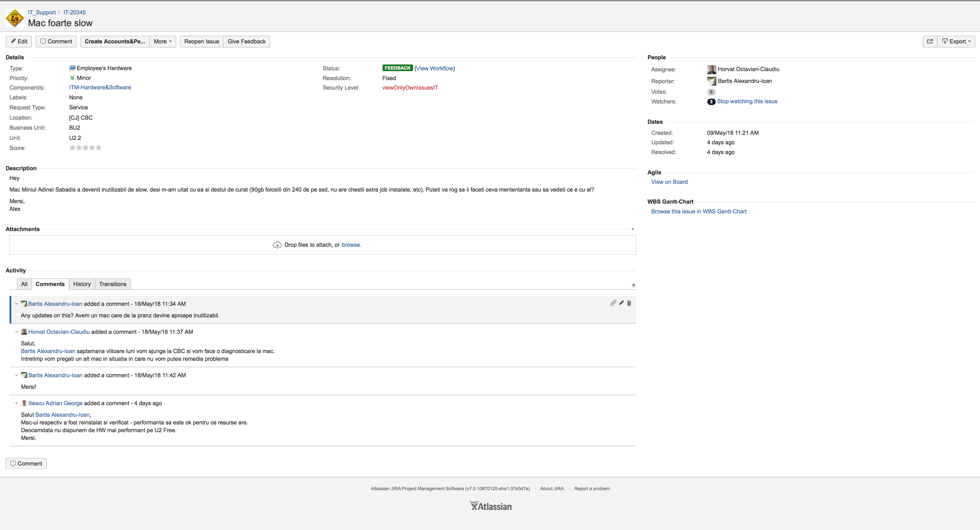Image resolution: width=980 pixels, height=530 pixels.
Task: Reverse comment order with the arrow icon
Action: 633,286
